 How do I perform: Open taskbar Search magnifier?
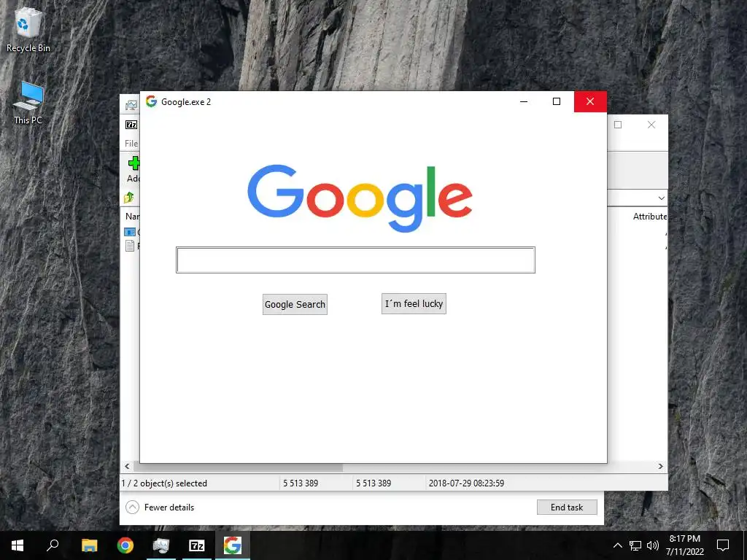(x=53, y=545)
